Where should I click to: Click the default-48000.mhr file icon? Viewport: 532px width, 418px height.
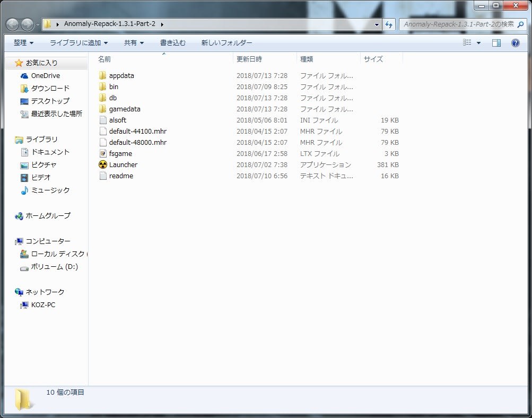pyautogui.click(x=103, y=143)
